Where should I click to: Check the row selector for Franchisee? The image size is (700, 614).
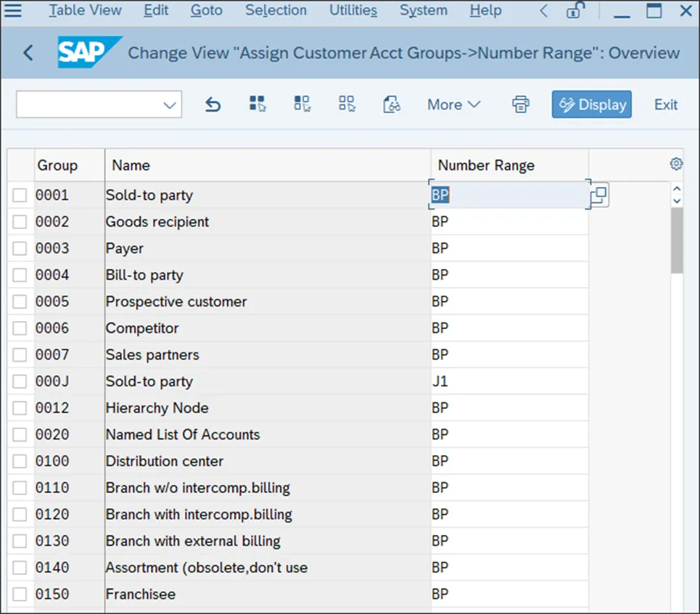(20, 594)
